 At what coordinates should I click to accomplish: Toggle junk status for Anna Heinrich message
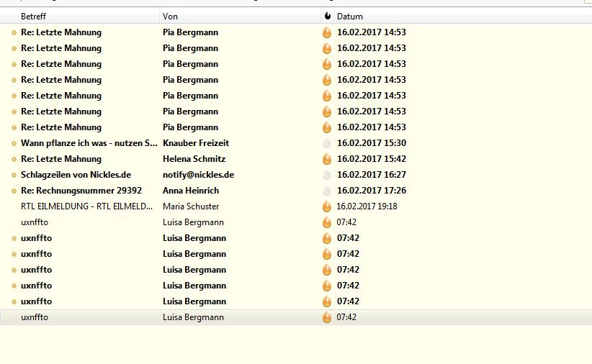click(x=327, y=191)
